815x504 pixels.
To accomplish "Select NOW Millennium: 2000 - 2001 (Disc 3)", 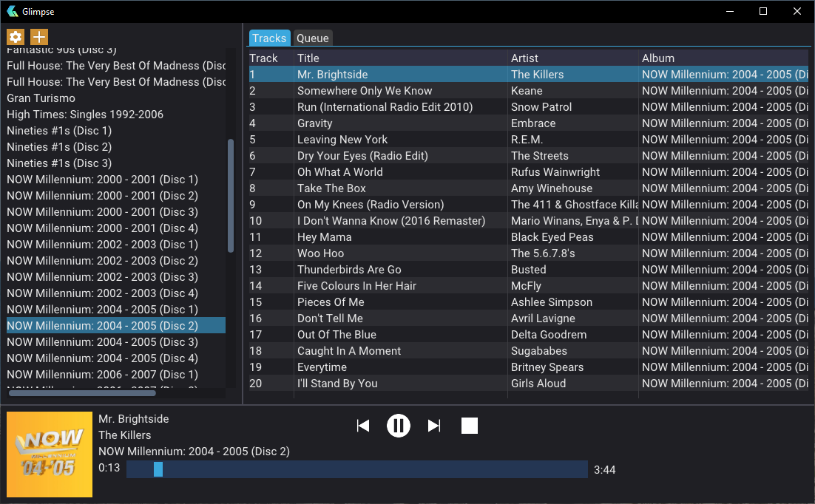I will 116,212.
